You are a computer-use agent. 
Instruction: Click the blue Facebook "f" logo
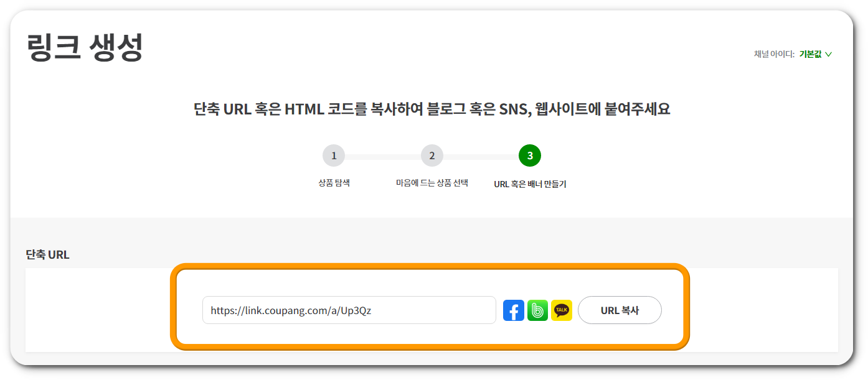pos(513,310)
